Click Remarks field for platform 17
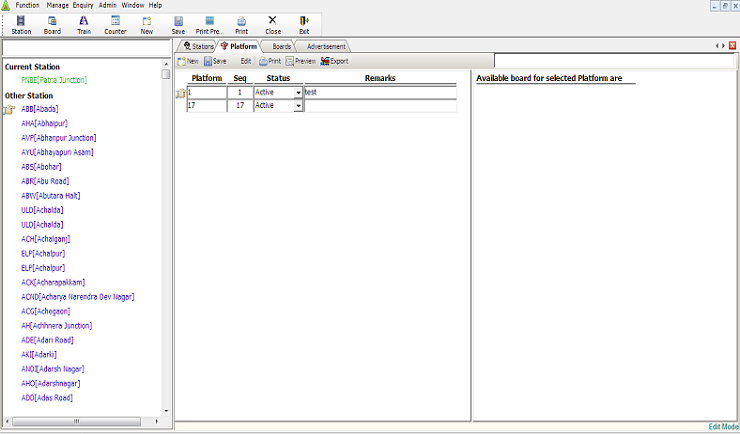 pos(379,105)
